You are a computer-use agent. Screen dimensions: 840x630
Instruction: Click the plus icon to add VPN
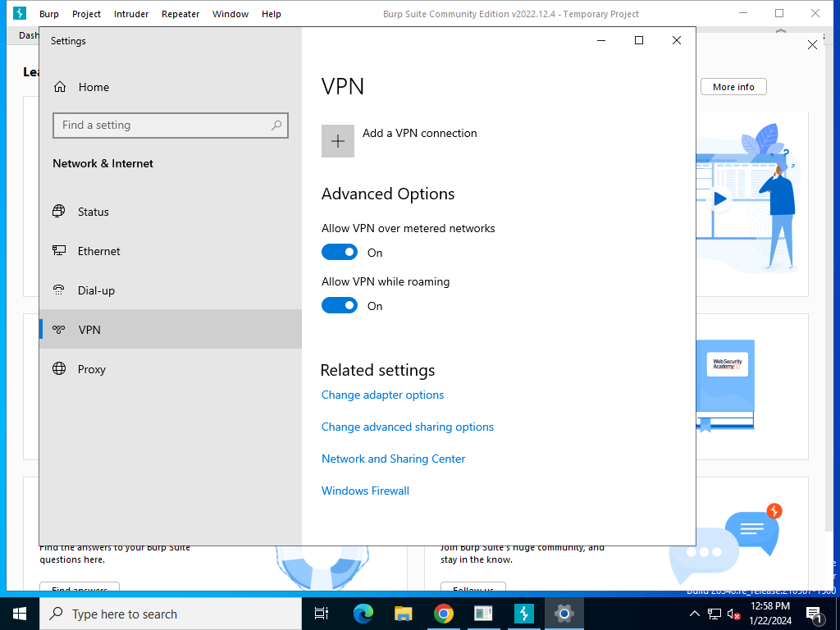pyautogui.click(x=338, y=141)
